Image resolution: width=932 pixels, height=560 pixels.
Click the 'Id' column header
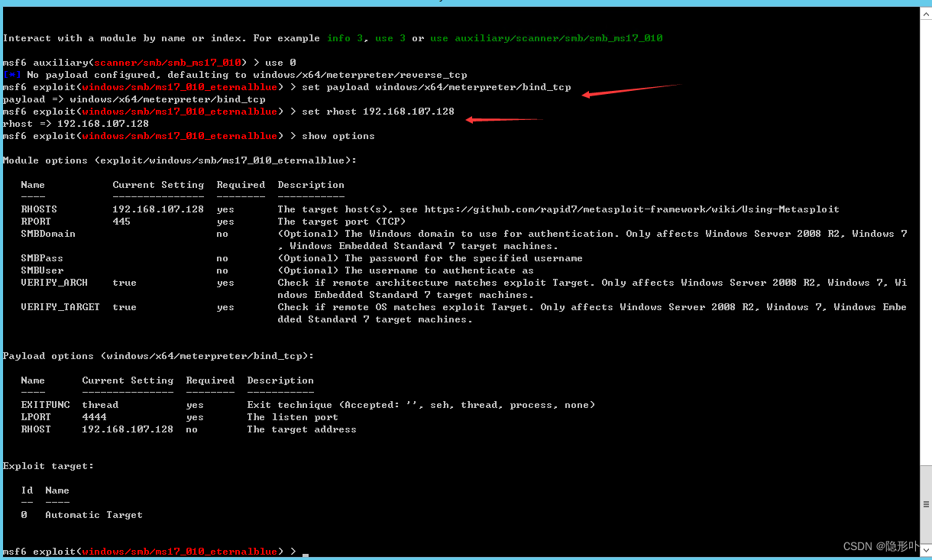27,490
